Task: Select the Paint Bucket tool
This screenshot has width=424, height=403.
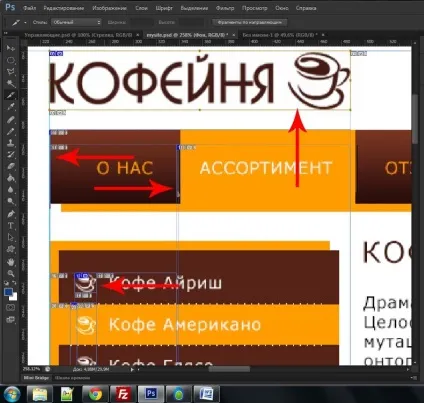Action: pos(11,178)
